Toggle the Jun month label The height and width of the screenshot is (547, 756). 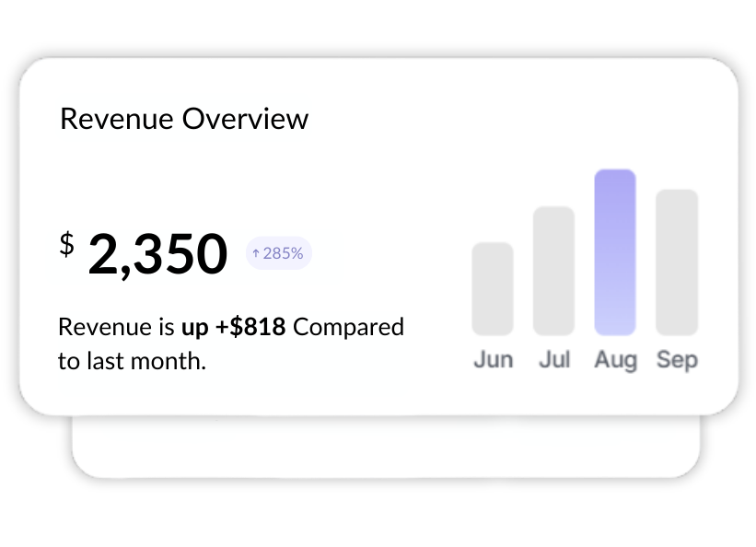click(x=493, y=360)
